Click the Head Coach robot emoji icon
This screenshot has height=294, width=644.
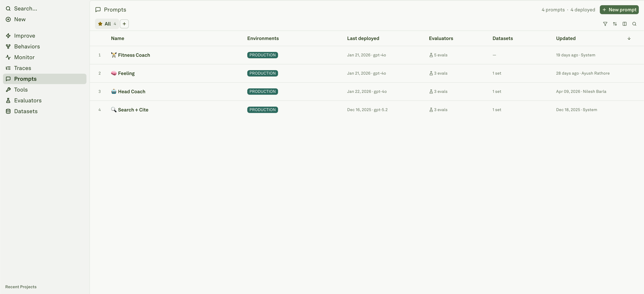(114, 91)
